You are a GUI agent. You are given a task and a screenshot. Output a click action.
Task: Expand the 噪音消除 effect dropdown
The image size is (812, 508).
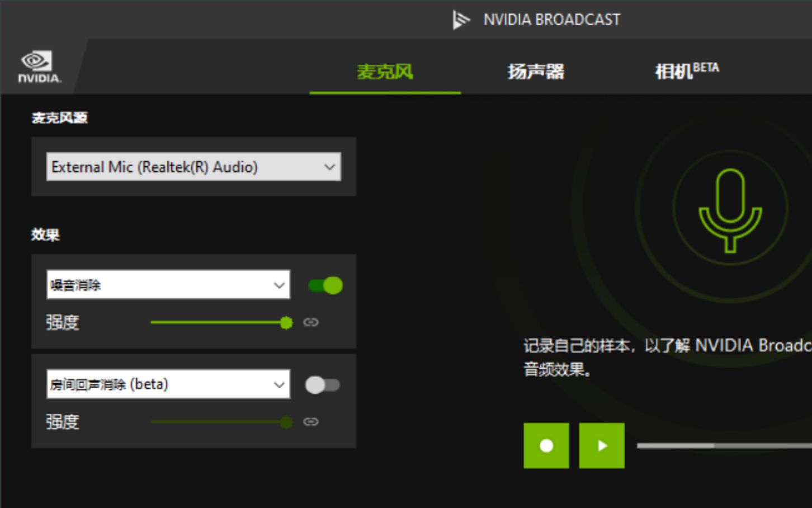168,285
